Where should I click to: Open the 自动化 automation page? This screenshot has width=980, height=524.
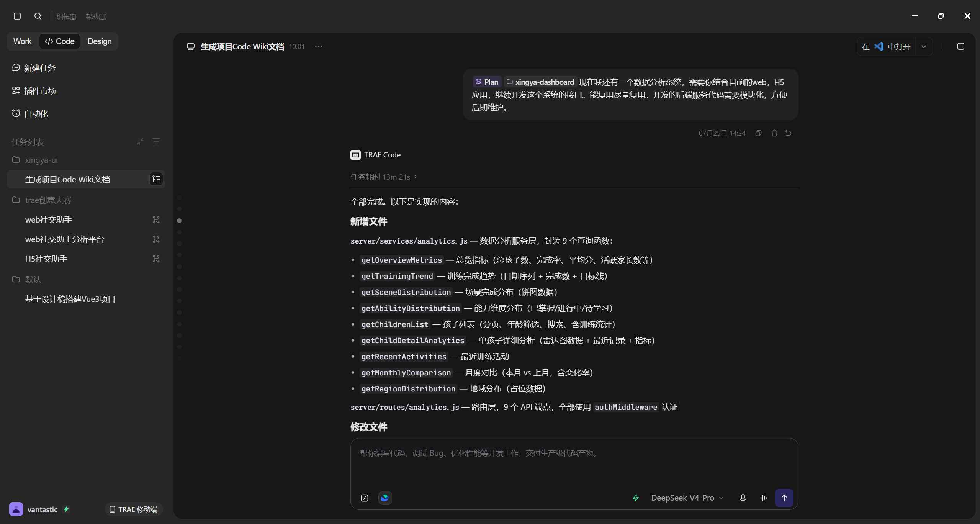[x=30, y=114]
